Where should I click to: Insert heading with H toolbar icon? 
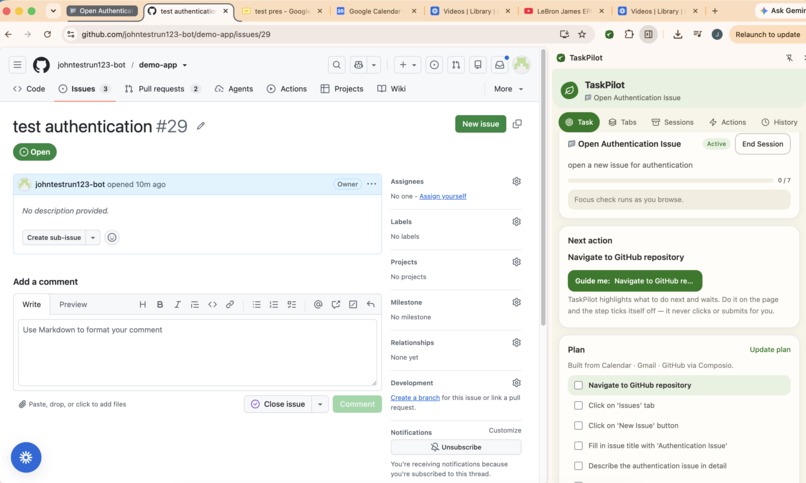click(x=142, y=304)
